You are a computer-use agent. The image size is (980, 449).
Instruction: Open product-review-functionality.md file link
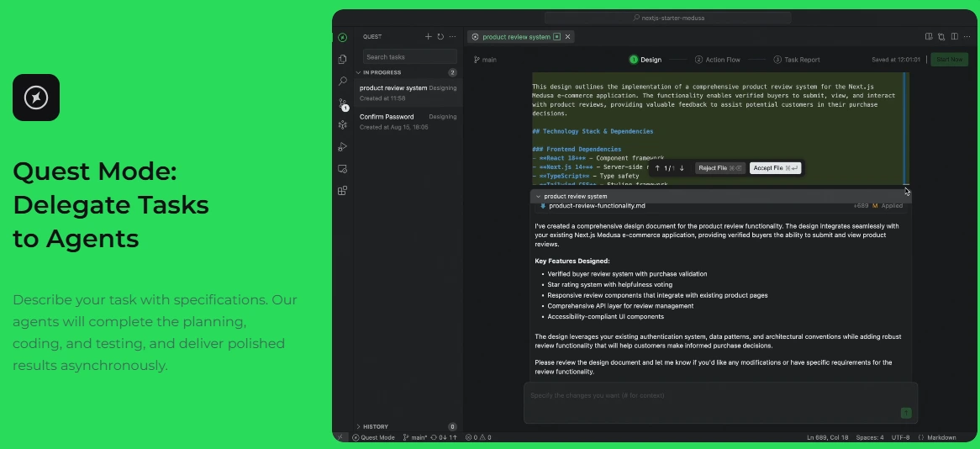coord(597,206)
